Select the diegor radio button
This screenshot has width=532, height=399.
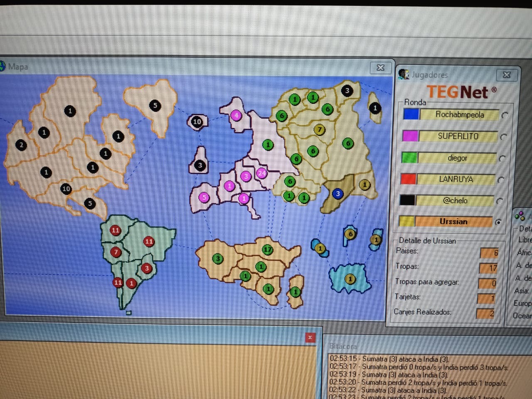(502, 158)
